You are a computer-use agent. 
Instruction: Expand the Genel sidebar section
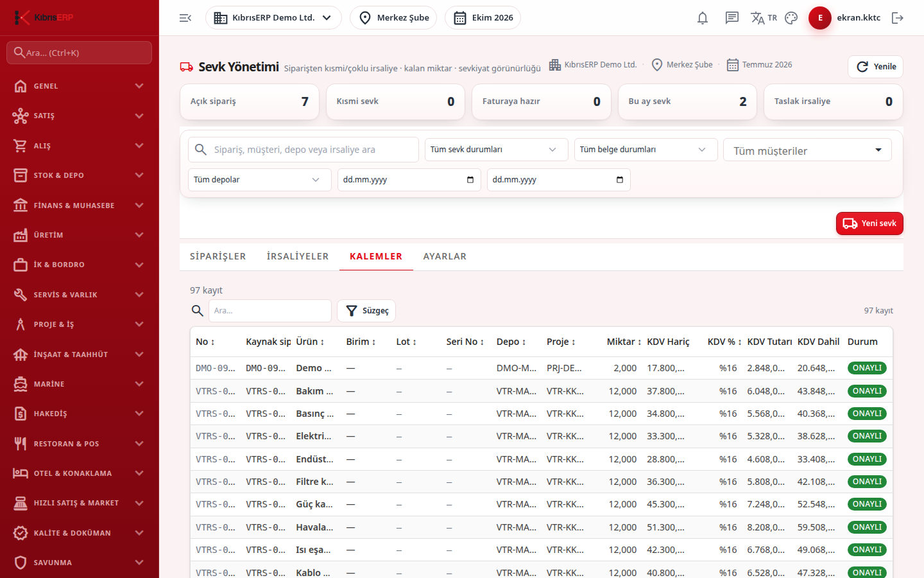click(80, 86)
